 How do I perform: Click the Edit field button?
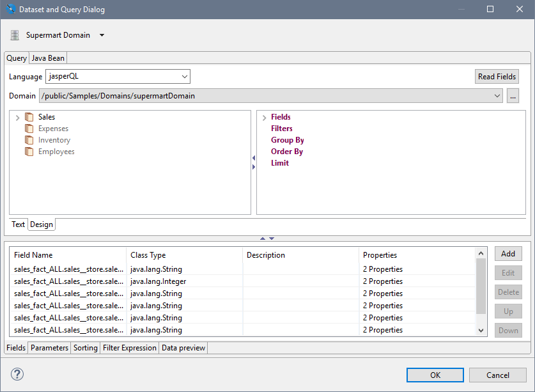pos(508,273)
